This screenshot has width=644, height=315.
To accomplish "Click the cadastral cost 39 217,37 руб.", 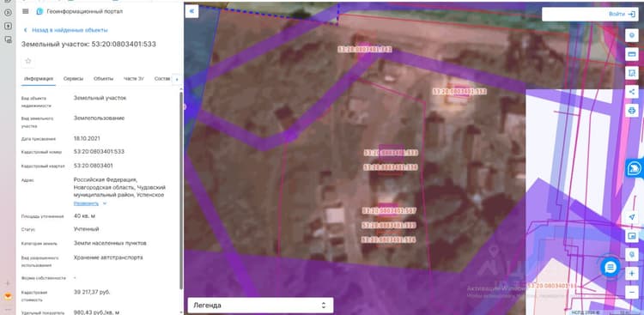I will click(x=92, y=292).
